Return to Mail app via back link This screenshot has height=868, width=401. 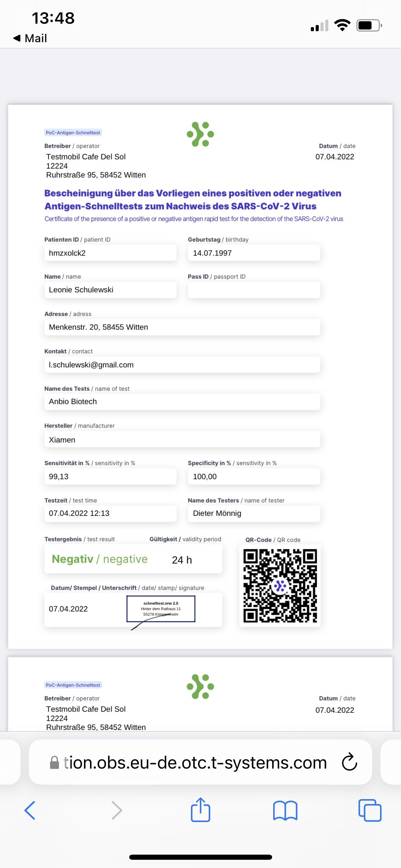tap(30, 38)
